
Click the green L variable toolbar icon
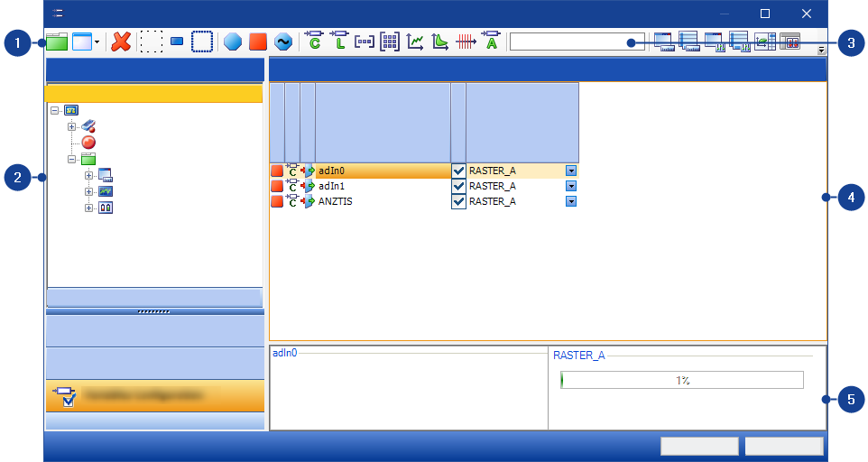click(339, 42)
